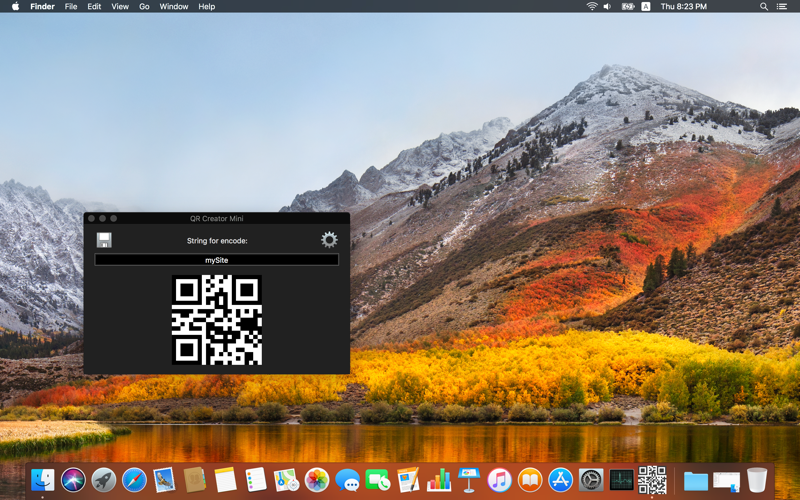This screenshot has height=500, width=800.
Task: Open Launchpad rocket icon in Dock
Action: point(104,480)
